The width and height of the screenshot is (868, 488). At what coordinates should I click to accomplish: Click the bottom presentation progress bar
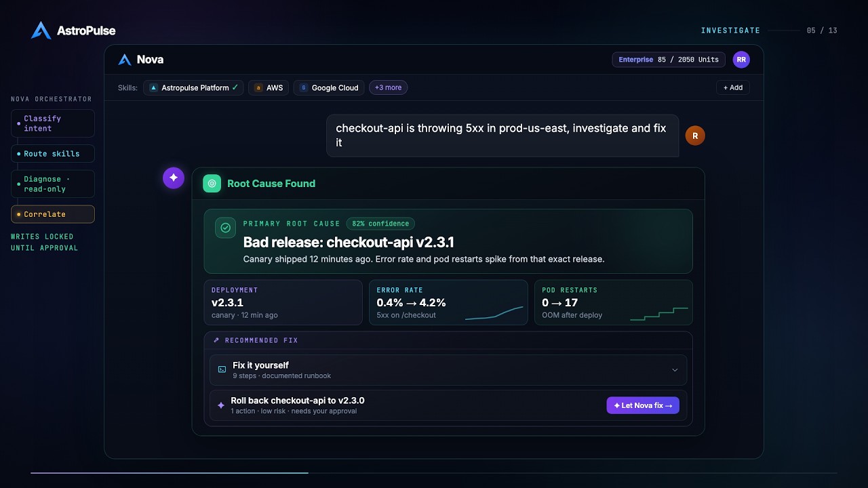coord(434,472)
